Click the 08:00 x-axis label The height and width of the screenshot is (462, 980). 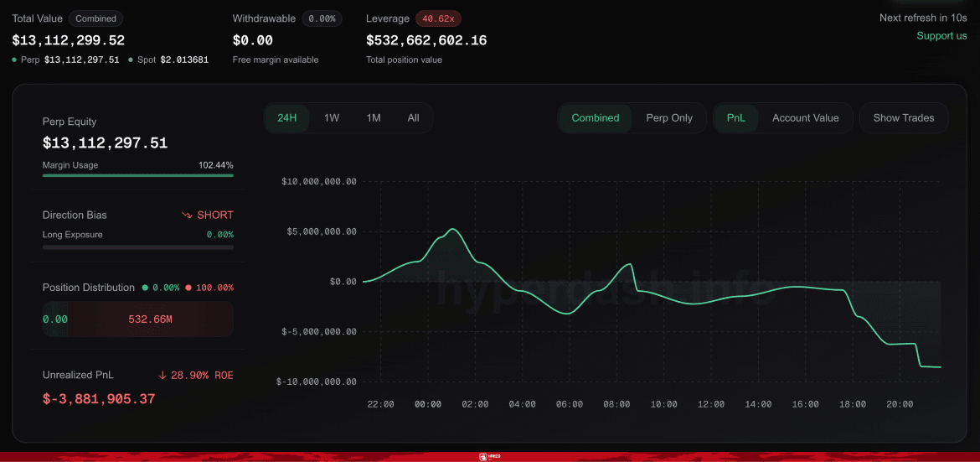tap(616, 404)
